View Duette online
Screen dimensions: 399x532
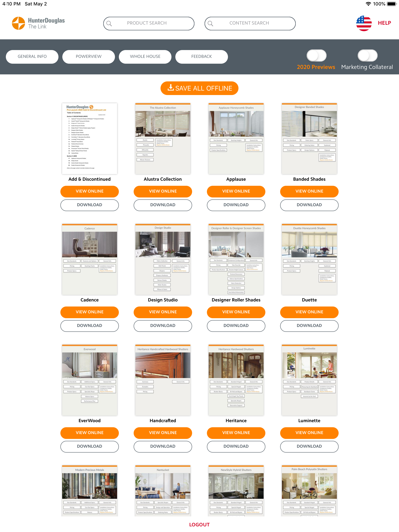309,312
